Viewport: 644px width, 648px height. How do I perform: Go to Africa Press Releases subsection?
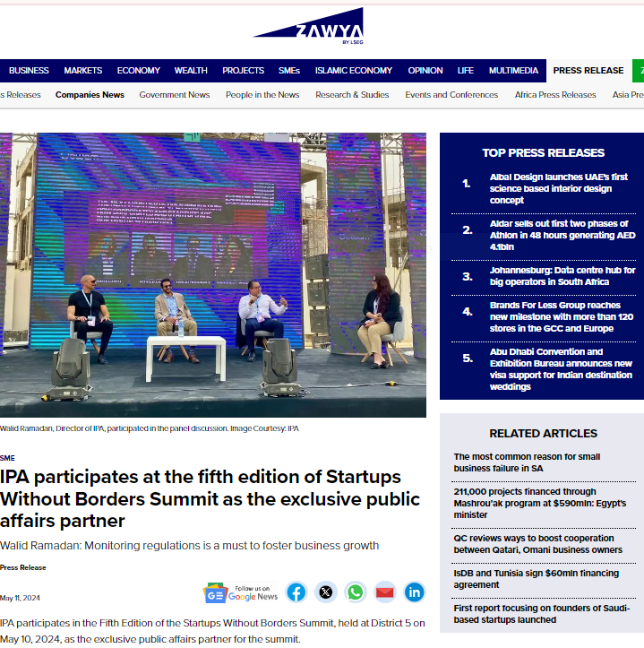click(x=555, y=95)
